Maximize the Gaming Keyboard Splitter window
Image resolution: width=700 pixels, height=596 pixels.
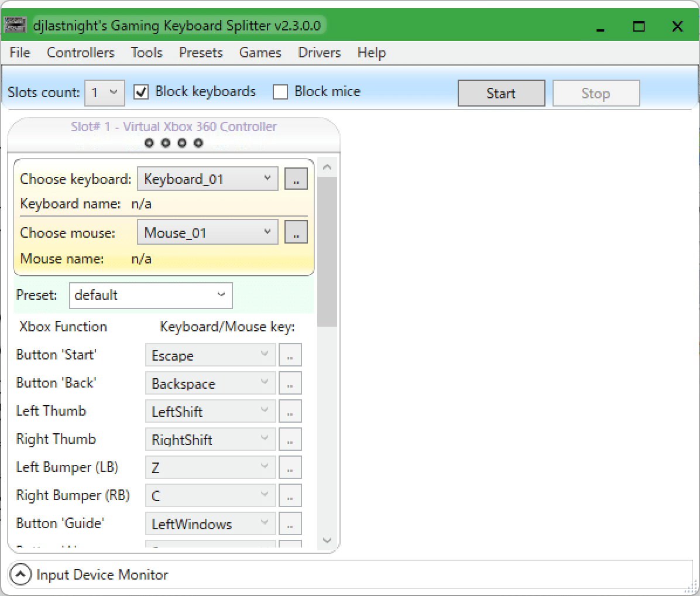click(x=639, y=26)
